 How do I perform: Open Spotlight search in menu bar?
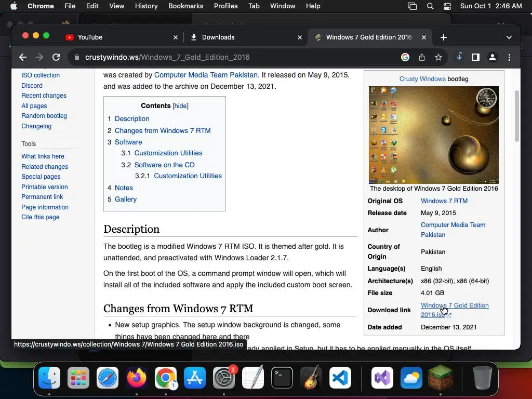point(430,6)
